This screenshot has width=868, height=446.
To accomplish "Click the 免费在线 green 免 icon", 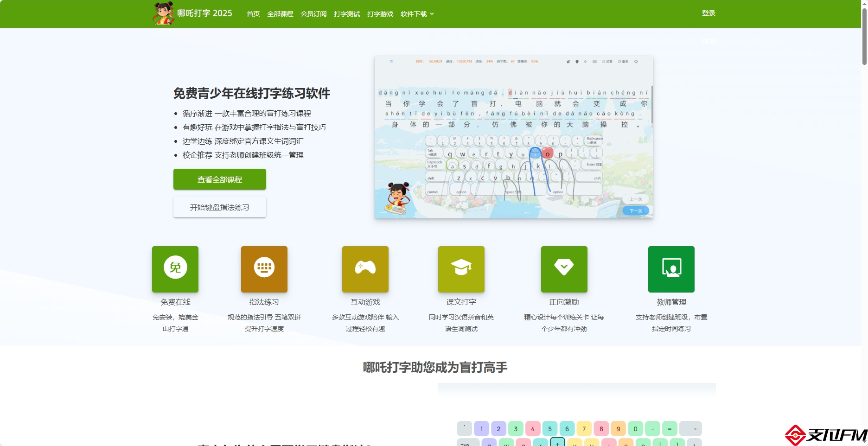I will point(175,269).
